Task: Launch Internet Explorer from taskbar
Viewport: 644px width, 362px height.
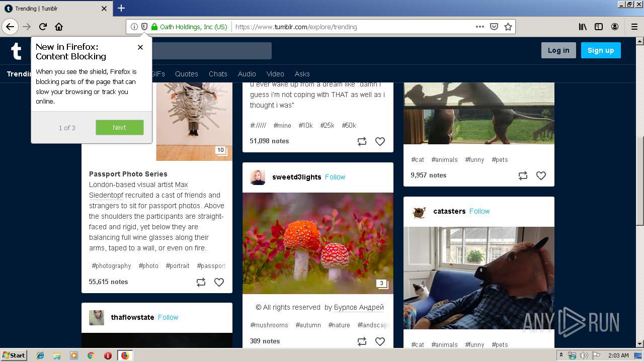Action: click(40, 355)
